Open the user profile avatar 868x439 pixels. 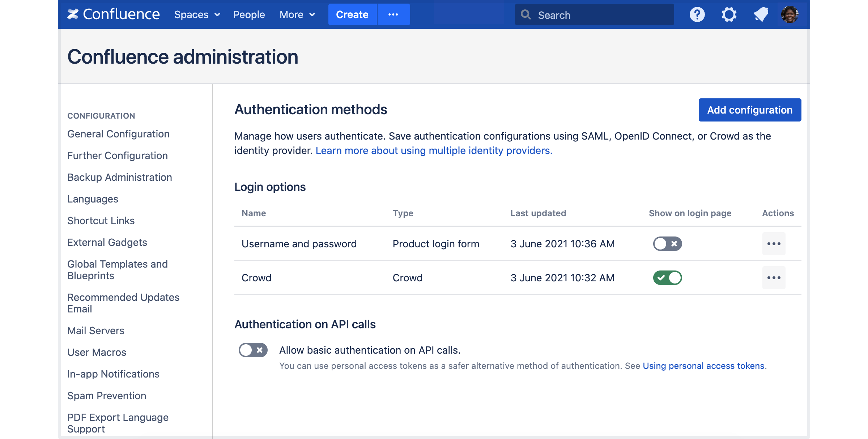[x=790, y=14]
